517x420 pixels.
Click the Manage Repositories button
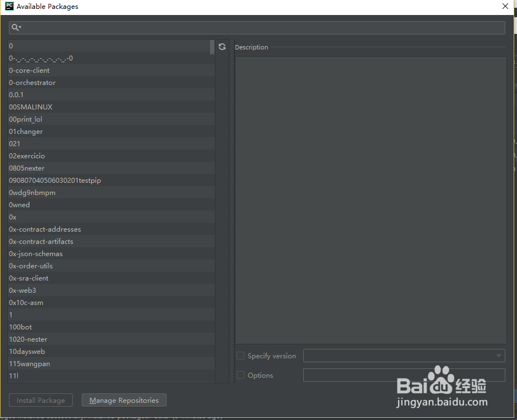point(124,400)
